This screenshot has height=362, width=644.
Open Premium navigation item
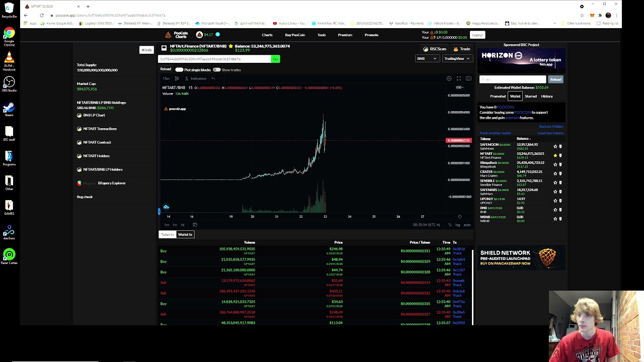[x=345, y=35]
